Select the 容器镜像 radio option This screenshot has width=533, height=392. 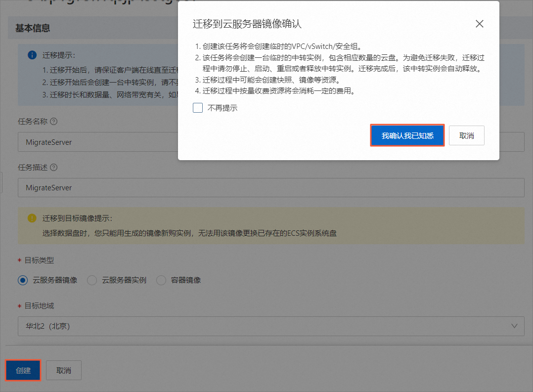(161, 280)
